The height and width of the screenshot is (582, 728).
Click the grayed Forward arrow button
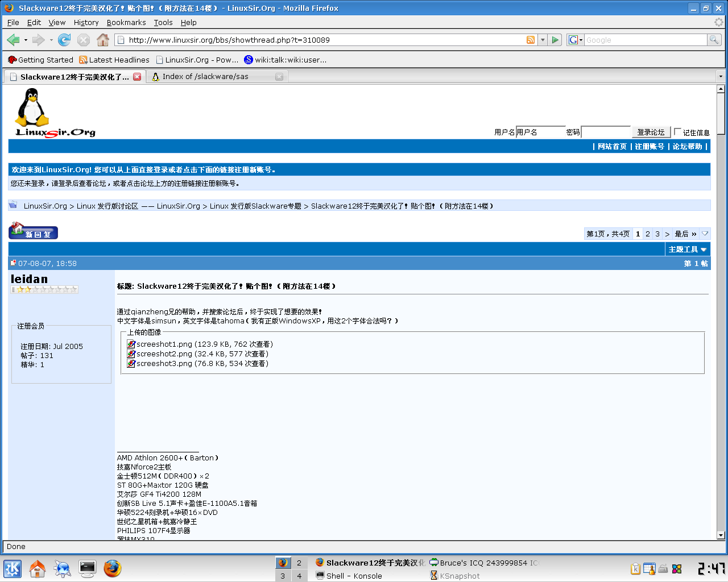(38, 40)
